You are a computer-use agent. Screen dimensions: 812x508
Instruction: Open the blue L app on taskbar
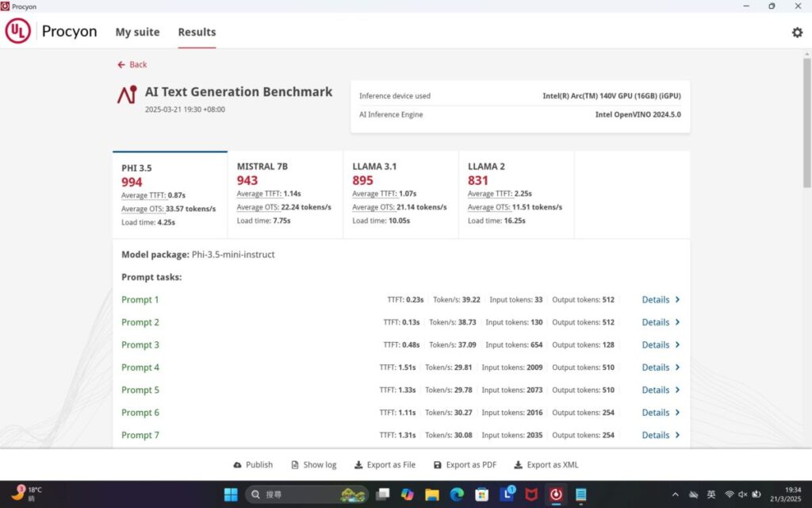[507, 494]
